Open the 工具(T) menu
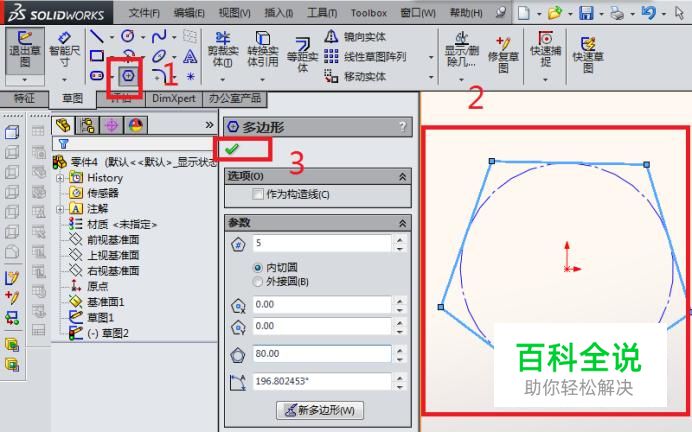Image resolution: width=692 pixels, height=432 pixels. pos(322,13)
